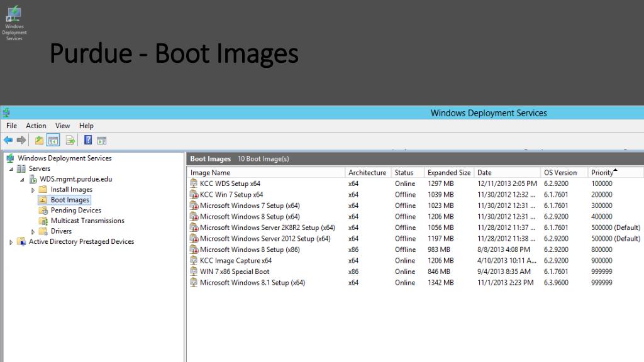
Task: Click the Up one level folder icon
Action: coord(39,140)
